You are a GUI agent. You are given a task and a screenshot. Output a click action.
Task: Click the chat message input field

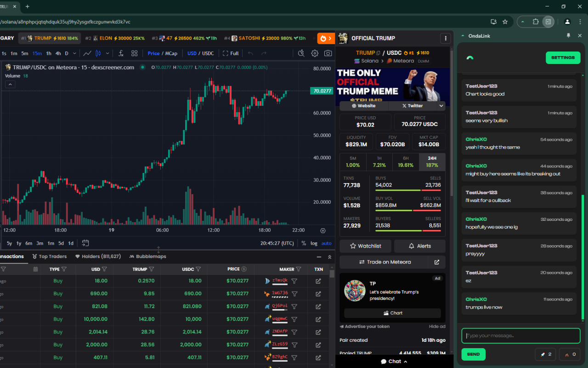click(521, 336)
